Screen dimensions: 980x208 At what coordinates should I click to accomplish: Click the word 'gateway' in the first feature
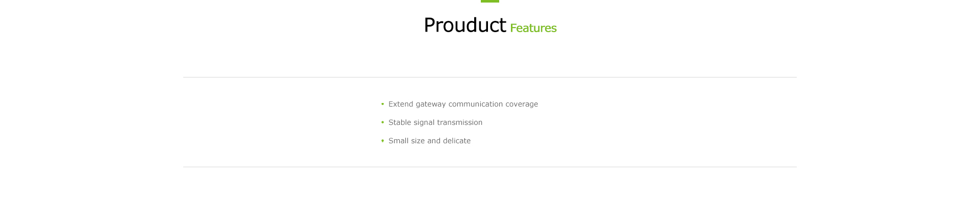point(431,105)
